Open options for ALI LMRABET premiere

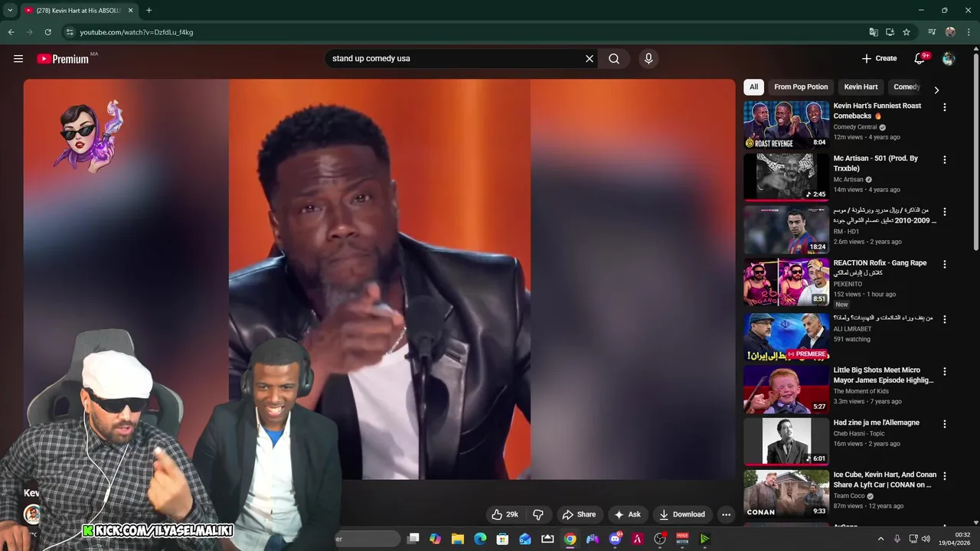[x=944, y=319]
